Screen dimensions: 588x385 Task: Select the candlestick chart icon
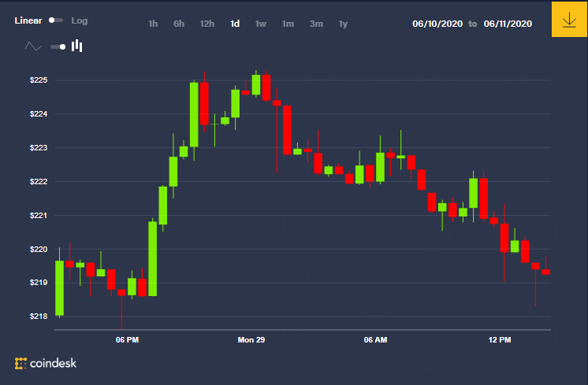(77, 46)
